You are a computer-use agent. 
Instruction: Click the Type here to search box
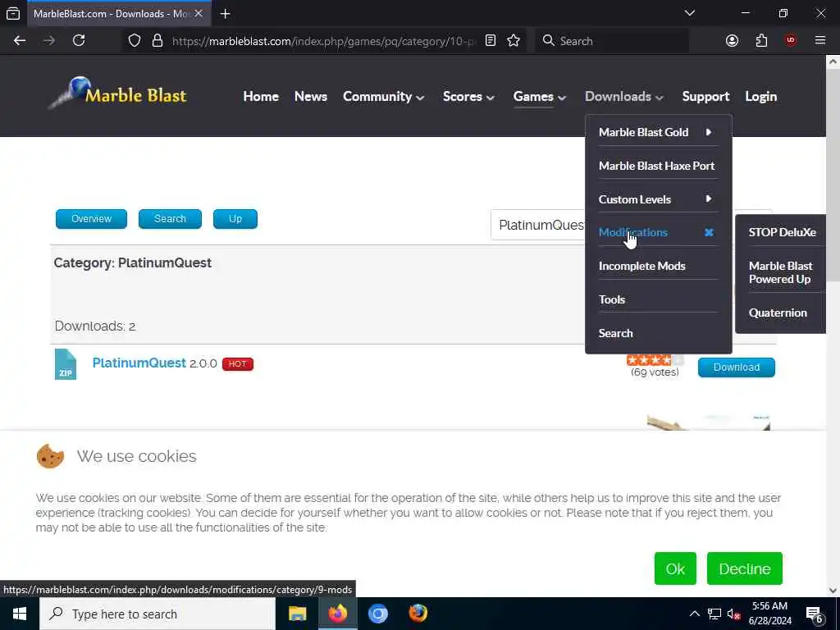click(157, 614)
